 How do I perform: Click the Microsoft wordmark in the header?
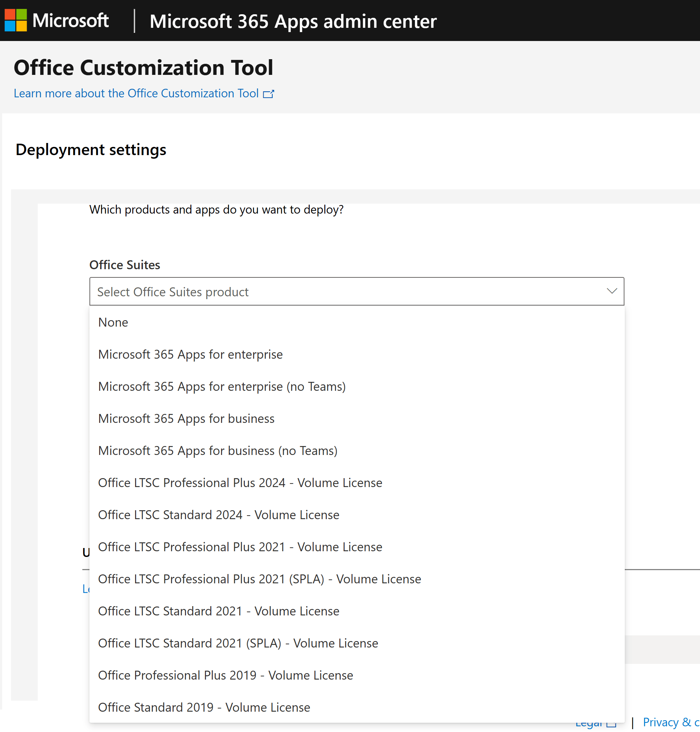(x=71, y=20)
